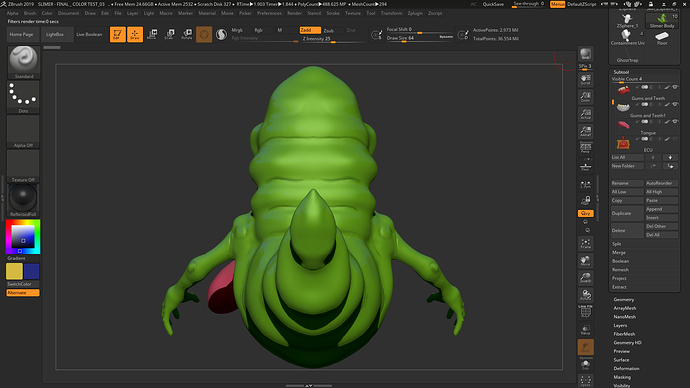This screenshot has width=690, height=388.
Task: Expand the ArrayMesh section
Action: click(625, 308)
